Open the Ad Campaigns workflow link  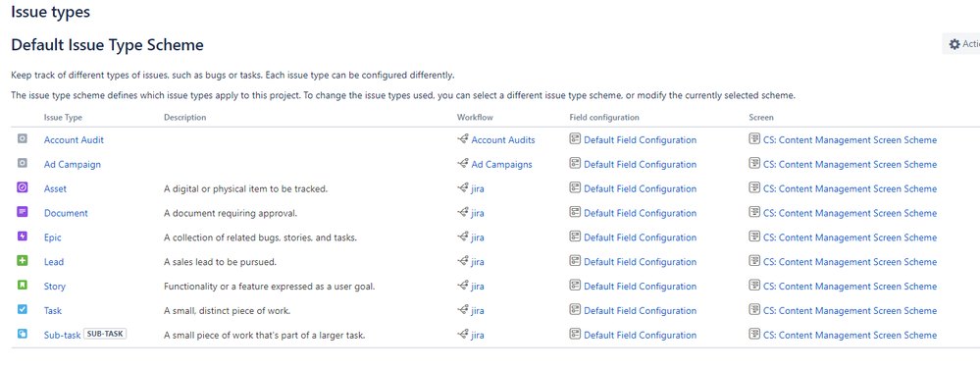[502, 165]
